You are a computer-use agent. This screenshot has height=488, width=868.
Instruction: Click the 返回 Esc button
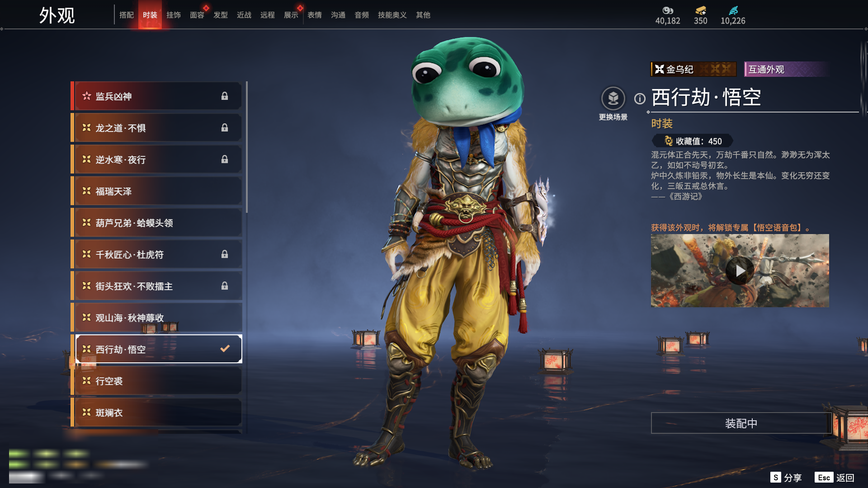tap(835, 478)
